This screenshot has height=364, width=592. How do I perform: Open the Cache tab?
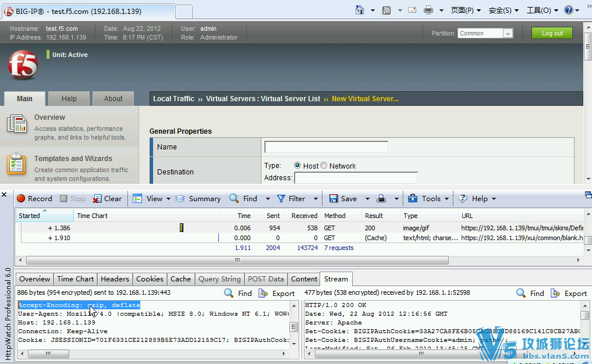tap(181, 279)
